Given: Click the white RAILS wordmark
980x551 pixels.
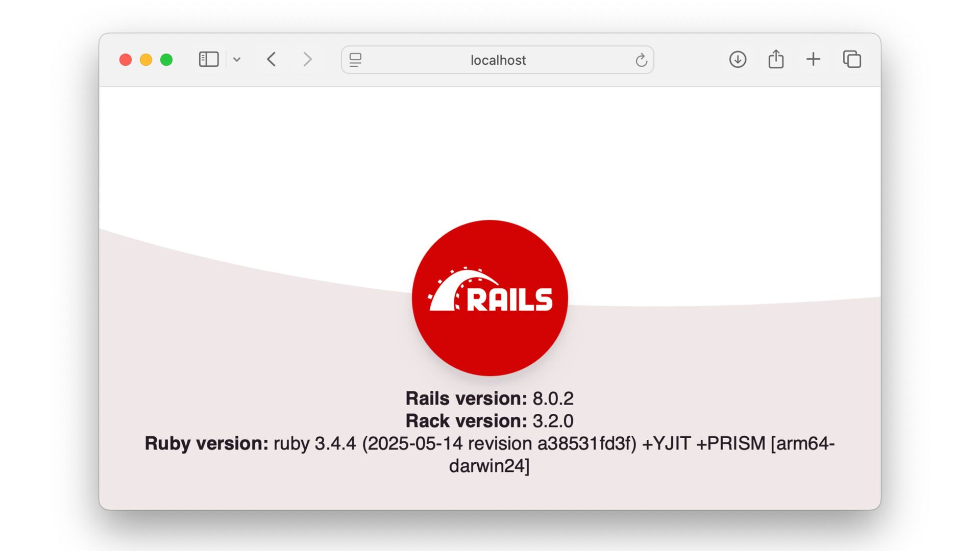Looking at the screenshot, I should point(509,299).
